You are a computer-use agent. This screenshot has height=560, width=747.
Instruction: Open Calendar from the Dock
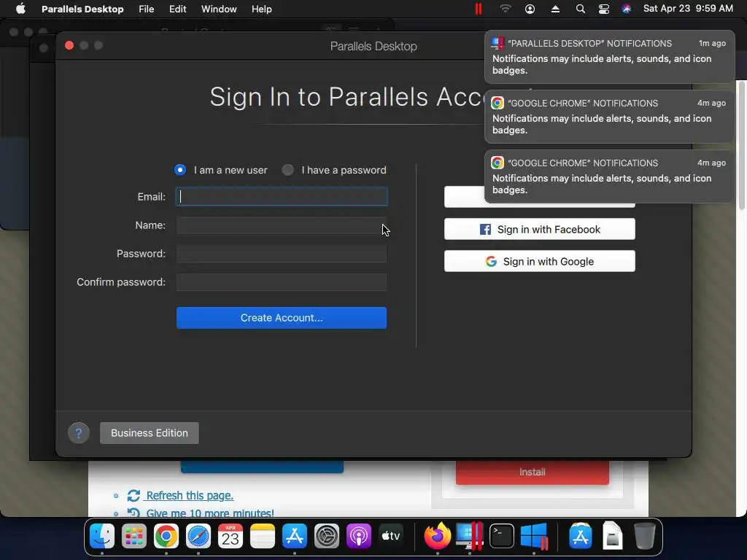[230, 536]
